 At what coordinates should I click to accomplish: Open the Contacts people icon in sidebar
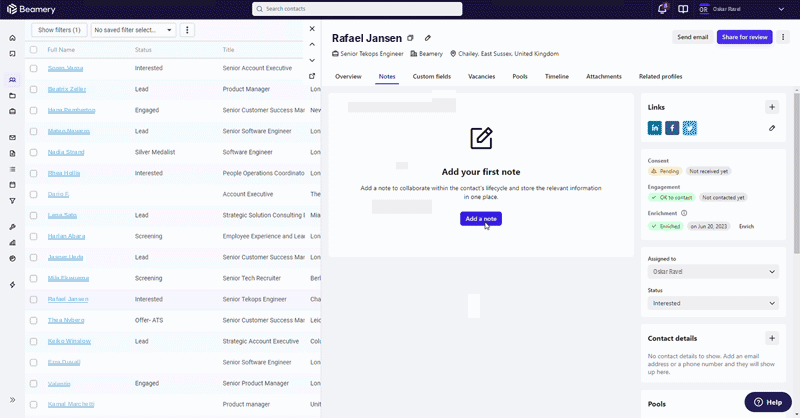tap(12, 80)
